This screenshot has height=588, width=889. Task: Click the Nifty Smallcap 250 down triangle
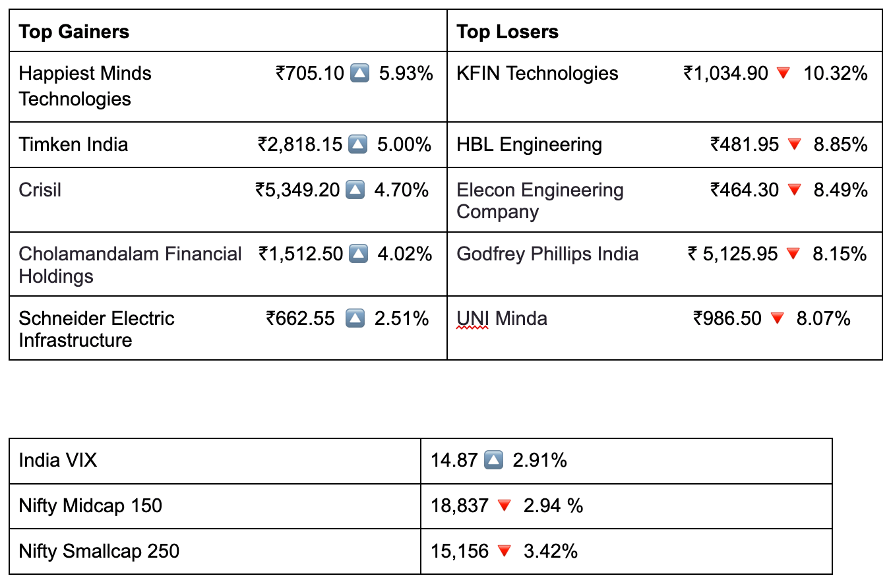point(504,551)
